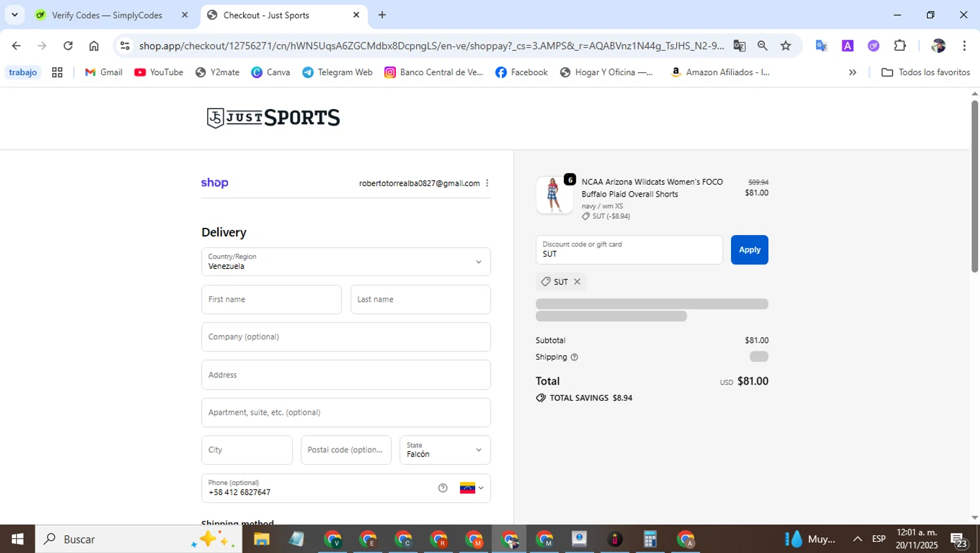Remove the applied SUT discount tag
Screen dimensions: 980x553
coord(577,282)
